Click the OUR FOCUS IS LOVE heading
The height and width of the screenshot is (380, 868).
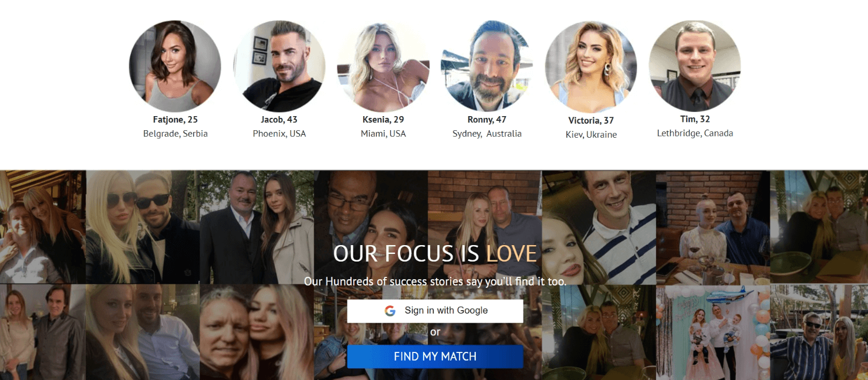coord(435,253)
